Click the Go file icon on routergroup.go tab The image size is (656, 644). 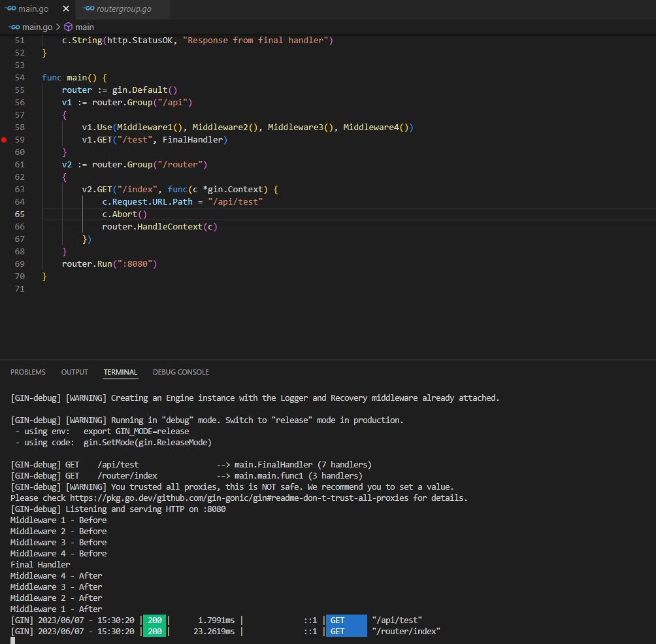coord(89,8)
